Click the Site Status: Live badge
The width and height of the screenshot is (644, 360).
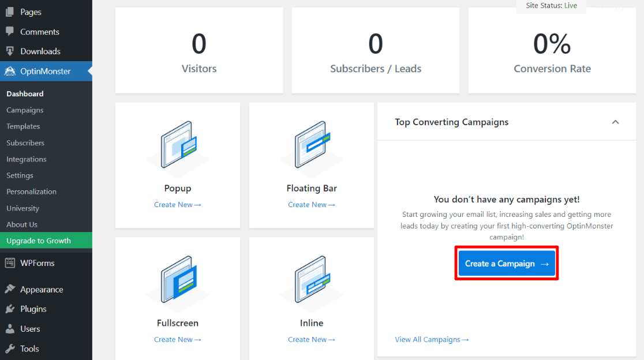pyautogui.click(x=551, y=5)
